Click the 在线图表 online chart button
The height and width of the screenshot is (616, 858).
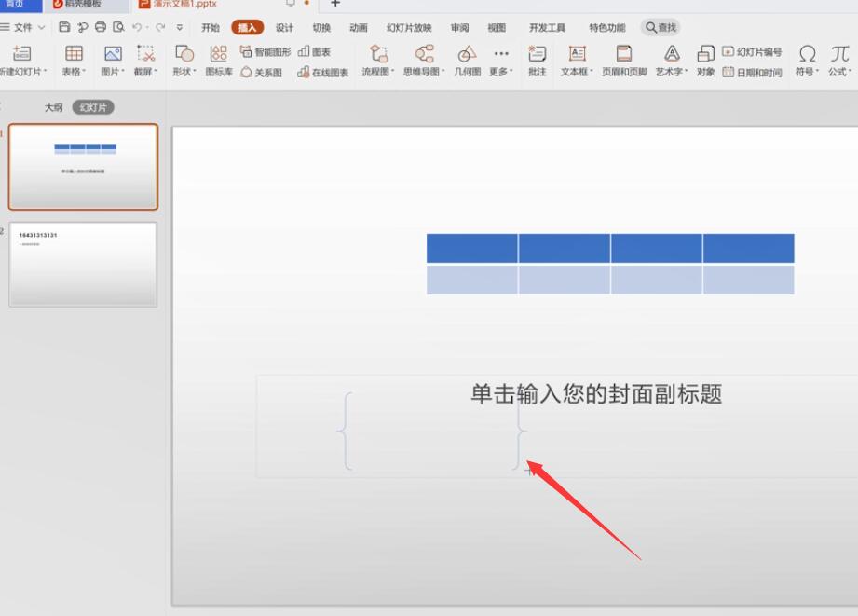pos(323,73)
